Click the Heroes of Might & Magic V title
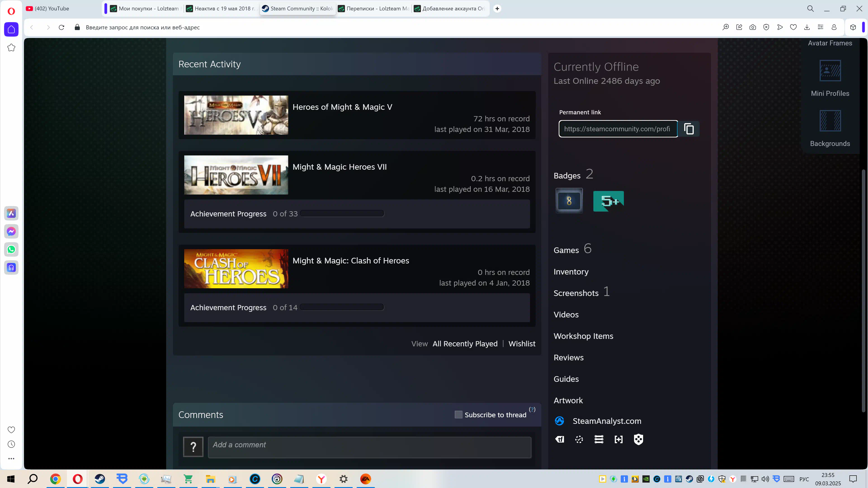Image resolution: width=868 pixels, height=488 pixels. coord(342,107)
